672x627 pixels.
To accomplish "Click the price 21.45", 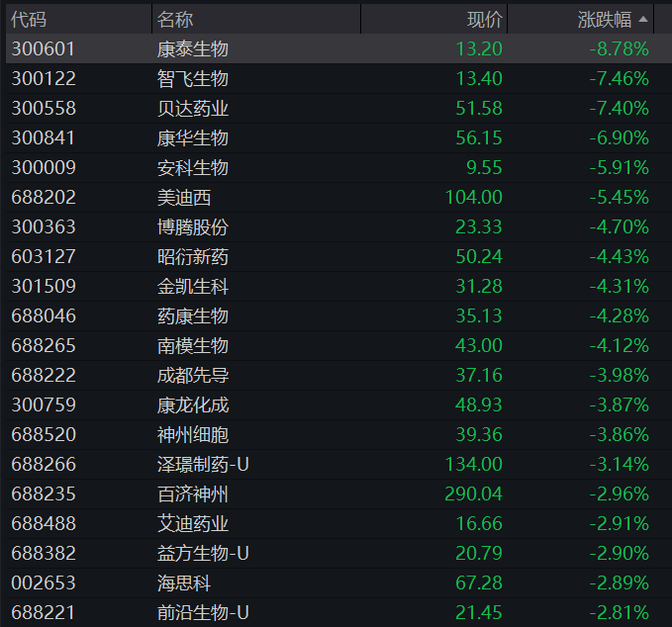I will 479,612.
